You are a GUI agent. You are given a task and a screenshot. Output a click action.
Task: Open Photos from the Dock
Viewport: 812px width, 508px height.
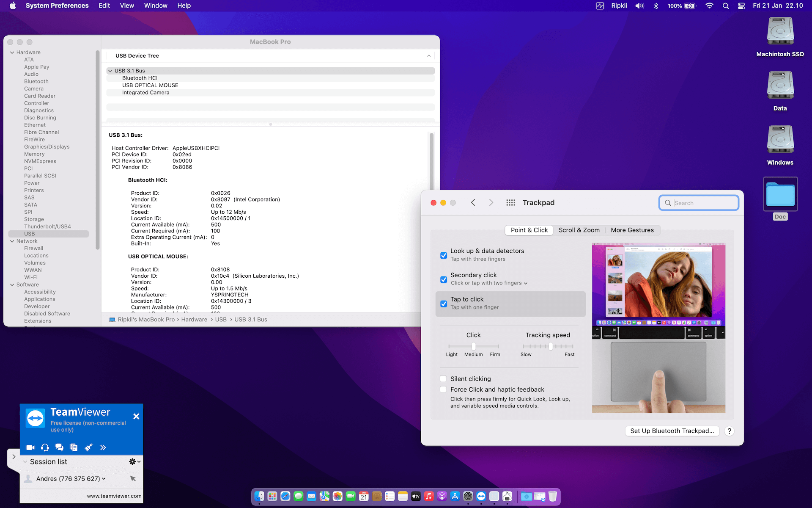tap(337, 496)
